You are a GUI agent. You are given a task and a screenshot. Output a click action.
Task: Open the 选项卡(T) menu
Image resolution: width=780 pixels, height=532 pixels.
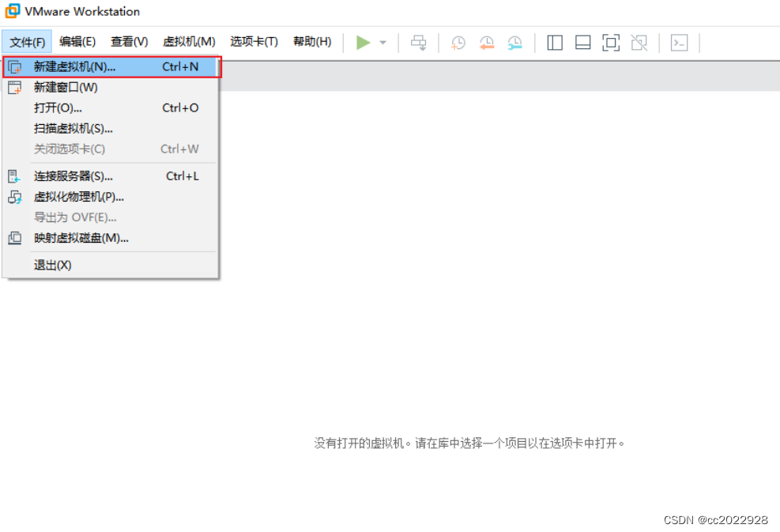pos(254,42)
